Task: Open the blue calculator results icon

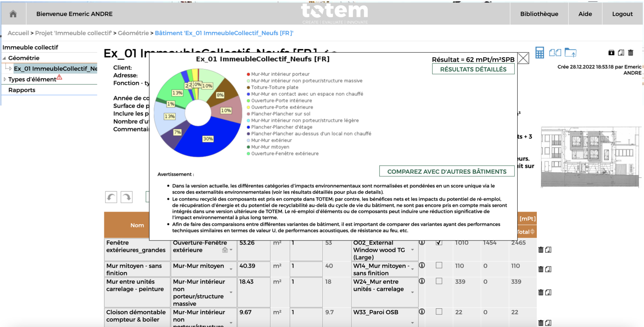Action: 540,53
